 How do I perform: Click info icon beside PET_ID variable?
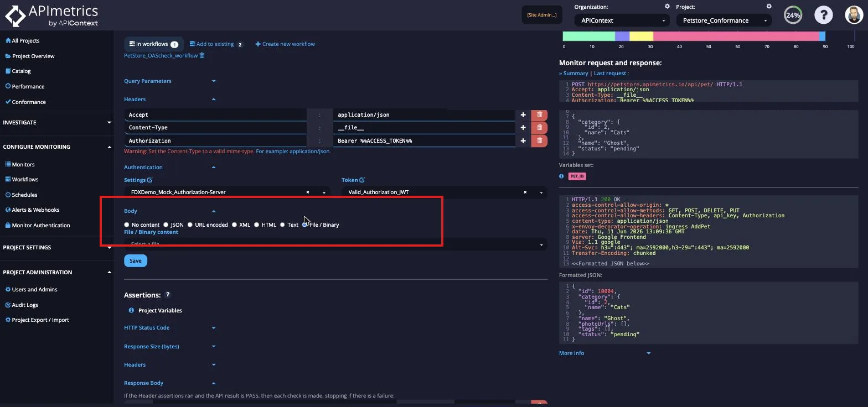561,176
